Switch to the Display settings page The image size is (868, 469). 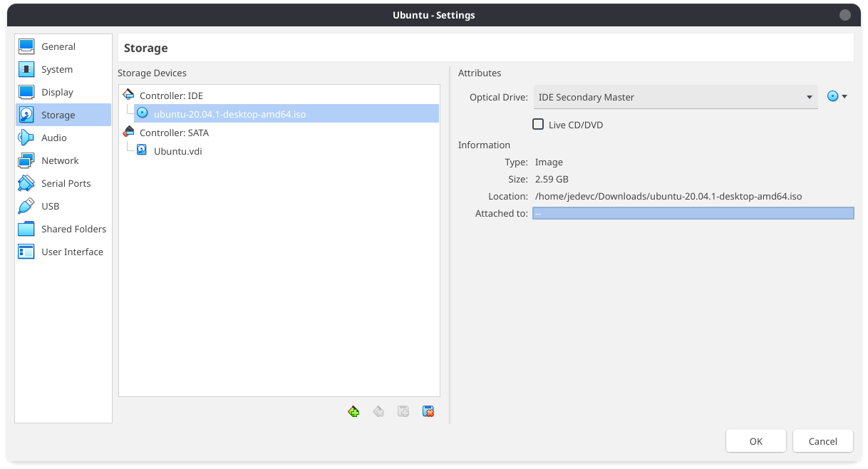(63, 92)
